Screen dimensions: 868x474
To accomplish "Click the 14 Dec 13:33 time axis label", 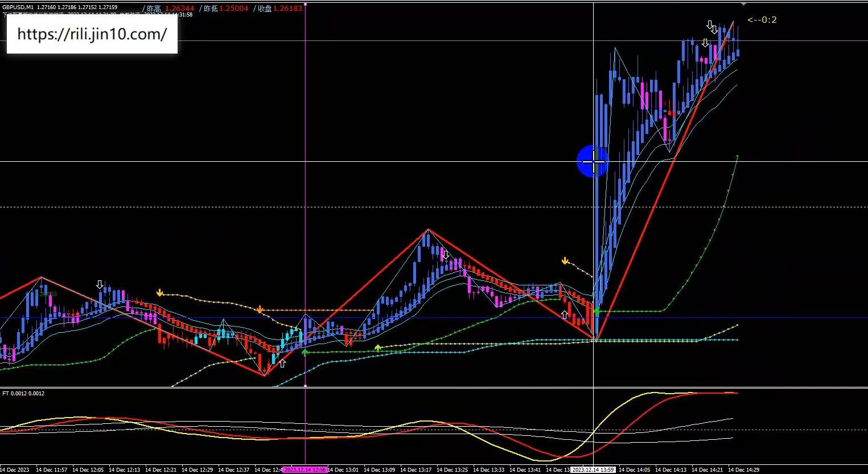I will [x=488, y=470].
